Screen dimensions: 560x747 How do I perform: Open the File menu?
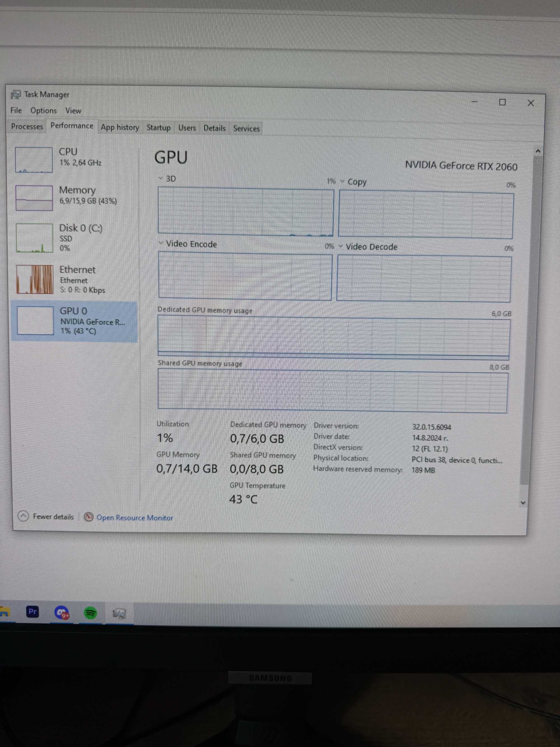pos(16,110)
